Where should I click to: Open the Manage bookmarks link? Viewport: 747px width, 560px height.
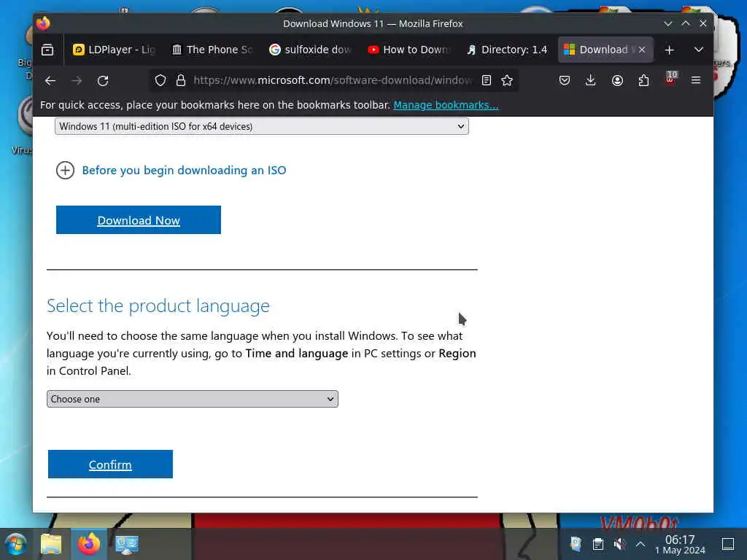coord(446,105)
